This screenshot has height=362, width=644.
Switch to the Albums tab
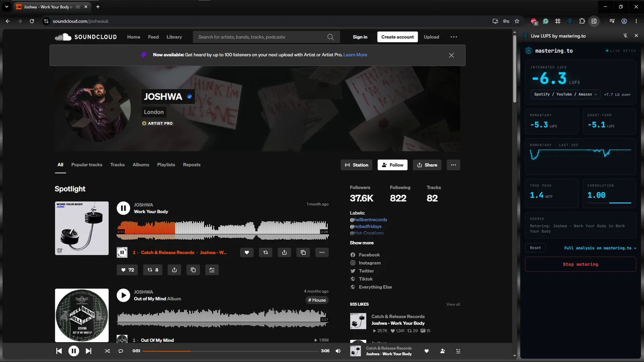click(x=141, y=165)
